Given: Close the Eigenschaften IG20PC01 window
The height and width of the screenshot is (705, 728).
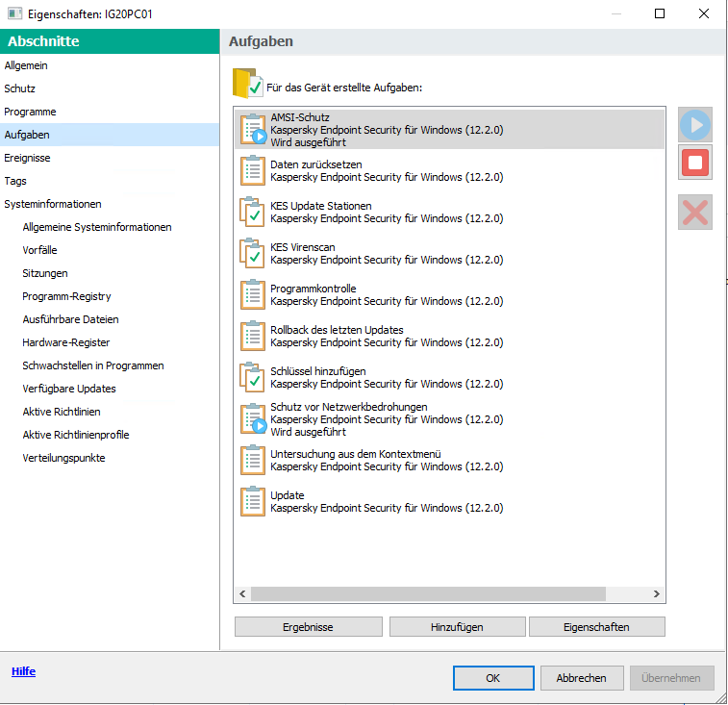Looking at the screenshot, I should (x=704, y=13).
